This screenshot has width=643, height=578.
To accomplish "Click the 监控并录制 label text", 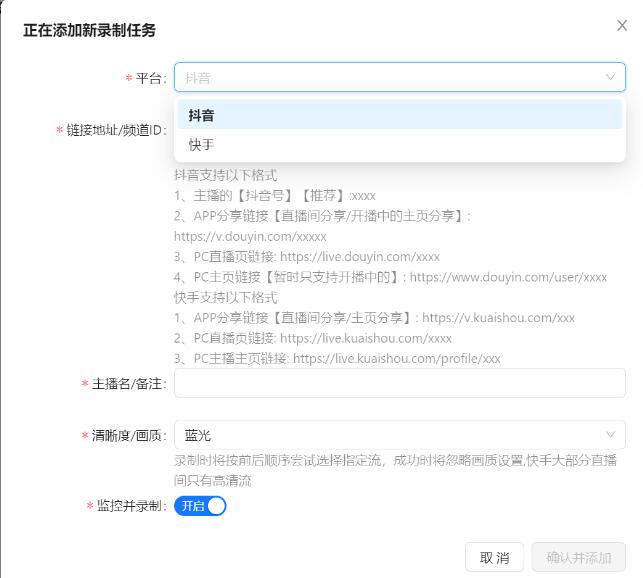I will (x=131, y=506).
